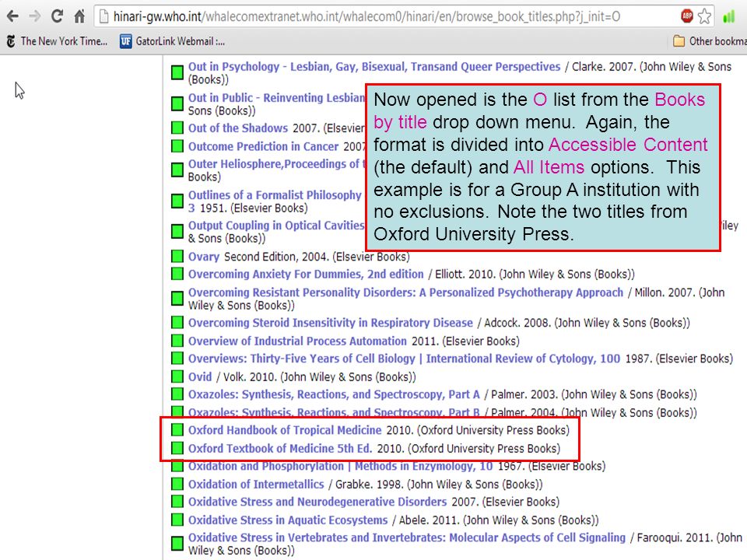The height and width of the screenshot is (560, 747).
Task: Open The New York Times bookmark
Action: (x=57, y=41)
